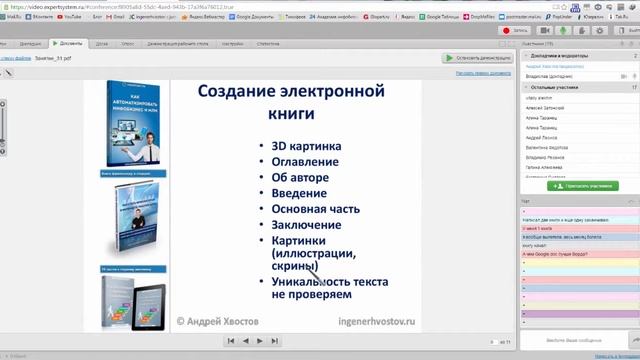Click the blue book cover thumbnail at top
Screen dimensions: 640x360
[133, 123]
